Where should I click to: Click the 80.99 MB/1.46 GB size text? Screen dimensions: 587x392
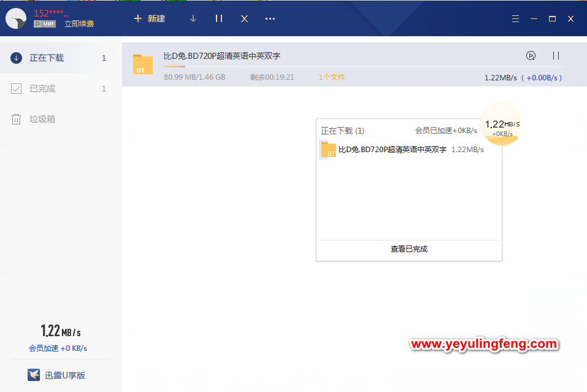click(x=194, y=77)
